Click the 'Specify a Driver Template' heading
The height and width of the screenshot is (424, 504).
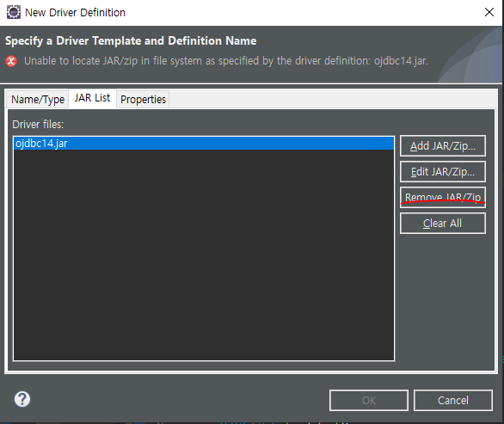131,40
